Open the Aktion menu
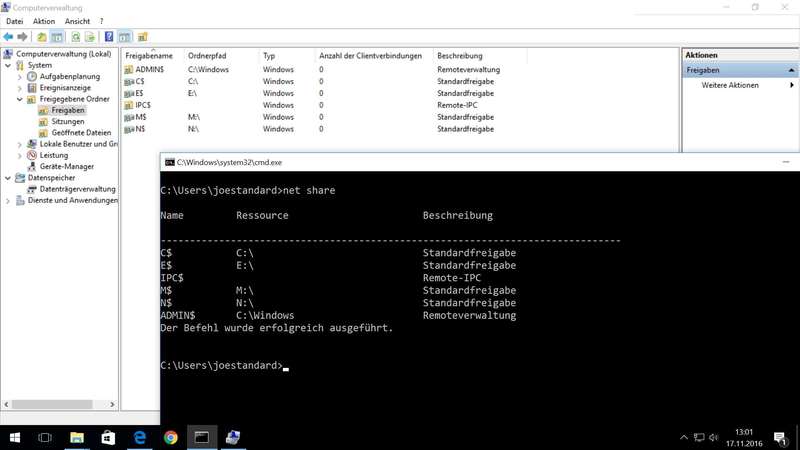The height and width of the screenshot is (450, 800). (x=44, y=21)
